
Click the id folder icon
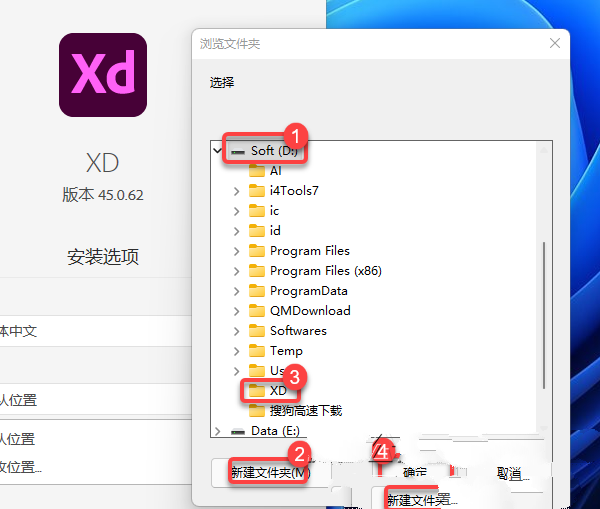257,230
